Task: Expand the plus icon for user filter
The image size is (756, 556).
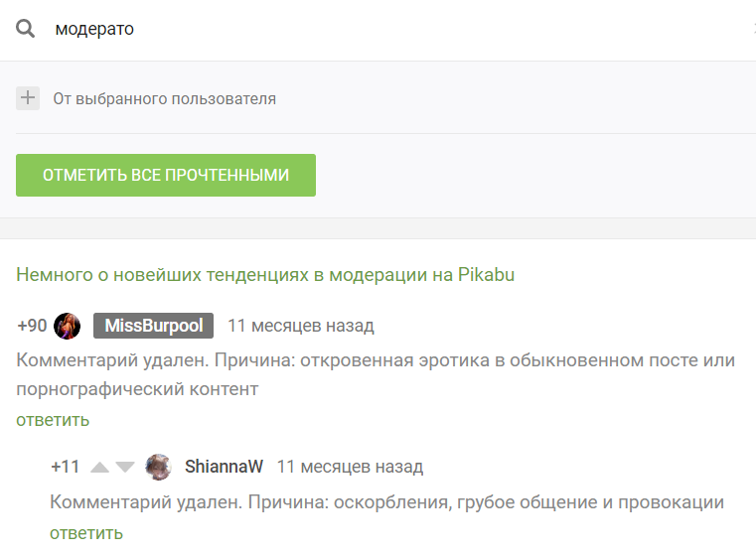Action: (28, 98)
